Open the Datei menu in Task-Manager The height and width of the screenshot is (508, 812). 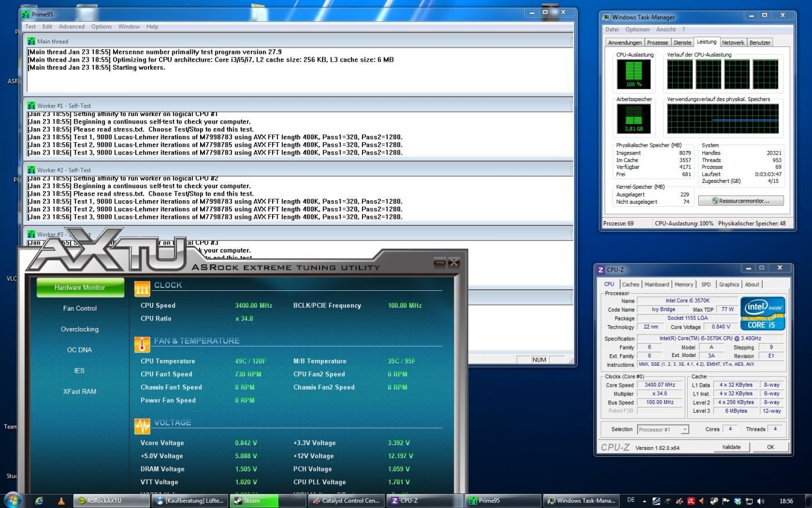point(612,30)
